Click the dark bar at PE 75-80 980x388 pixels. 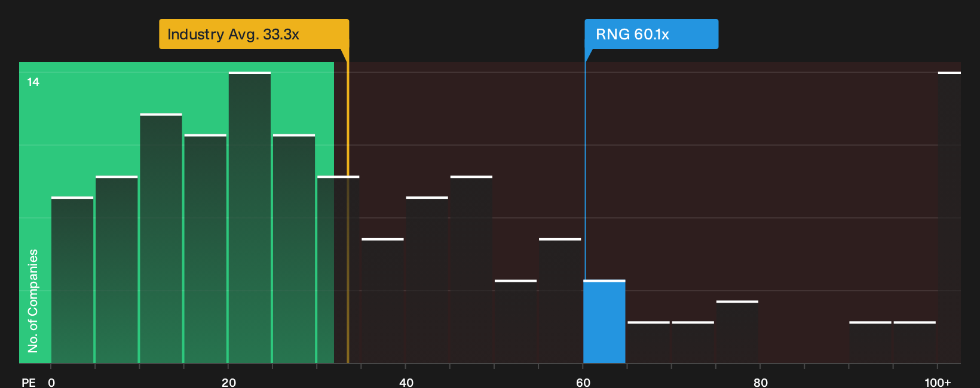(737, 332)
